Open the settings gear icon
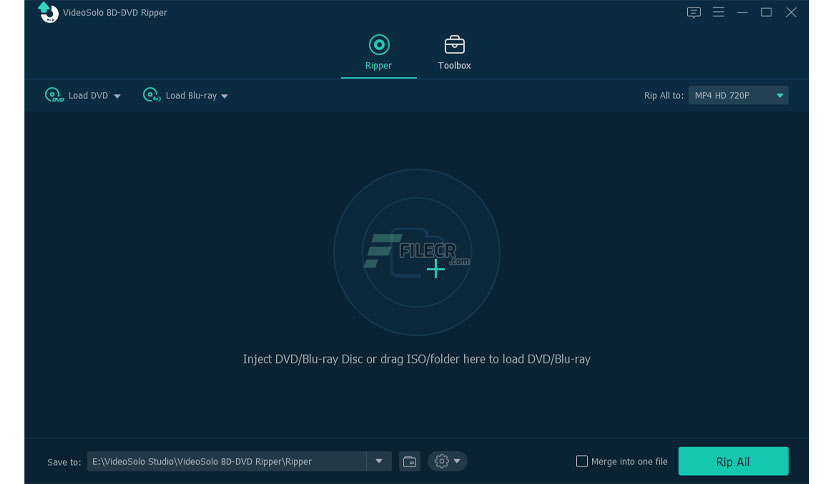The height and width of the screenshot is (484, 836). click(441, 461)
